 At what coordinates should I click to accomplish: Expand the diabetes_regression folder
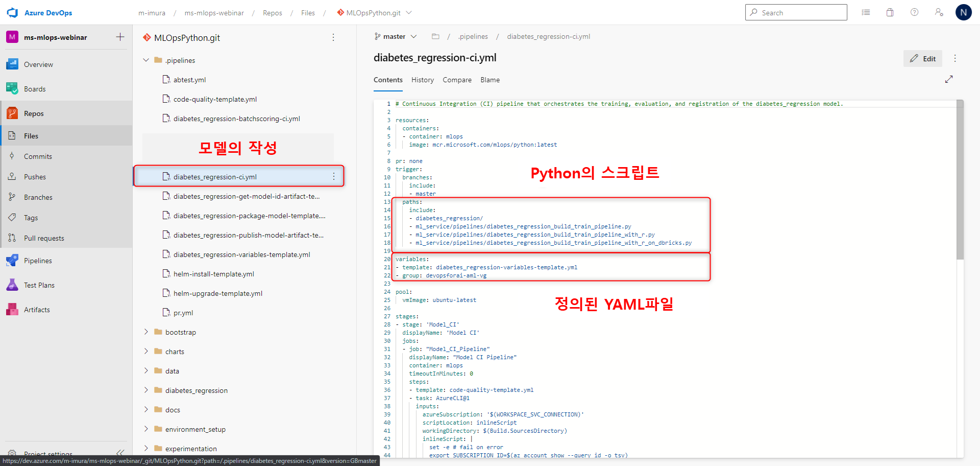click(146, 390)
